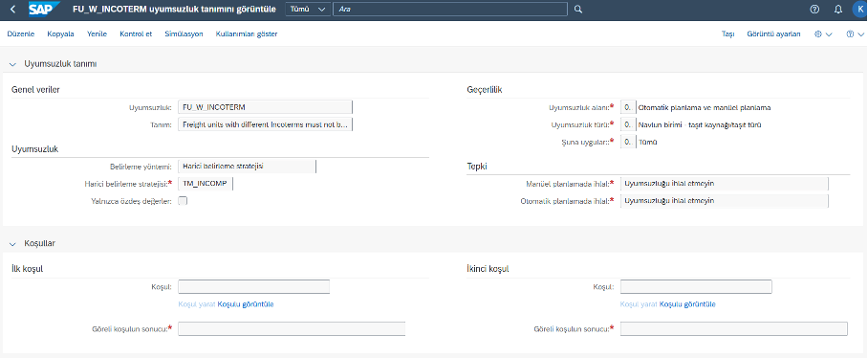Click Koşulu görüntüle under İkinci koşul
The image size is (868, 358).
(x=687, y=304)
